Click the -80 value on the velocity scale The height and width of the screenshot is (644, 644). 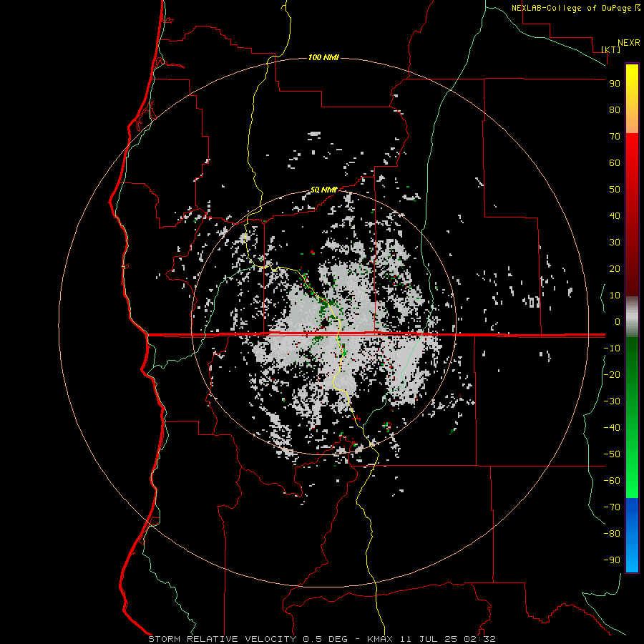coord(612,534)
